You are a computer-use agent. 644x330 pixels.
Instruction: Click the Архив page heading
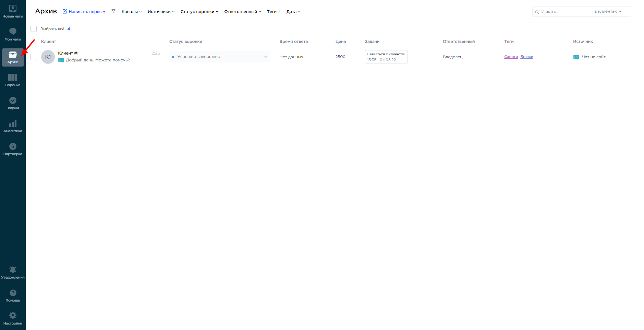46,11
